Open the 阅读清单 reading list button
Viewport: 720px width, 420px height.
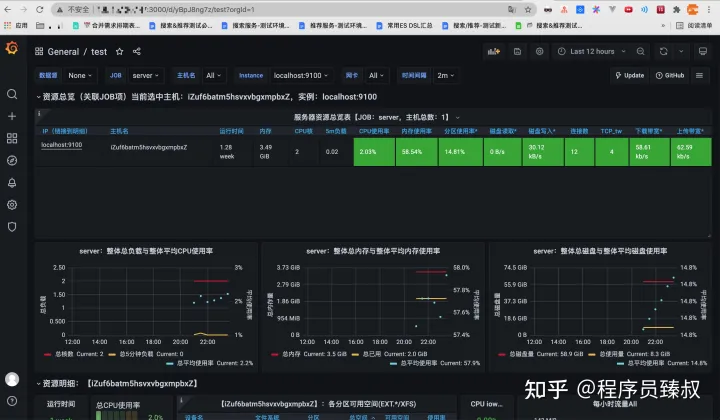694,25
